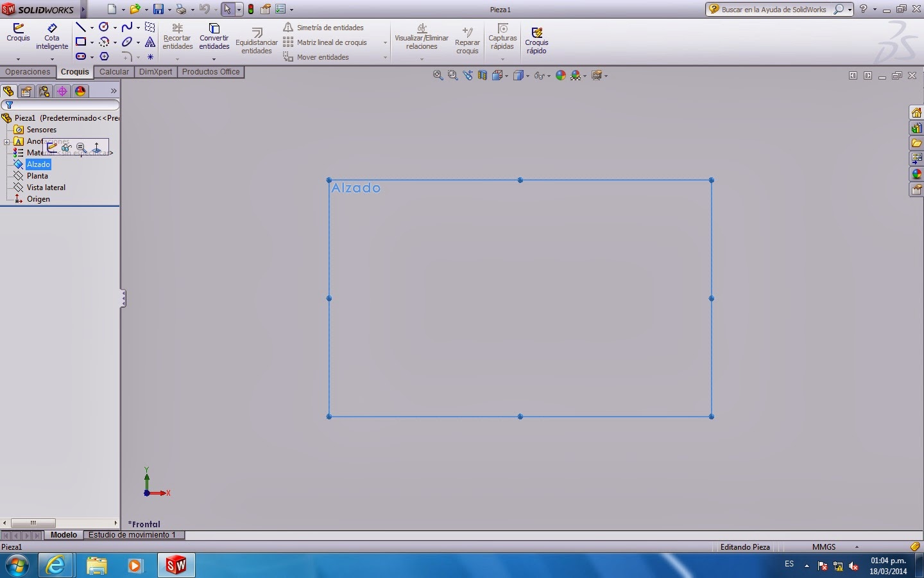Select the Ellipse sketch tool
924x578 pixels.
click(x=127, y=42)
